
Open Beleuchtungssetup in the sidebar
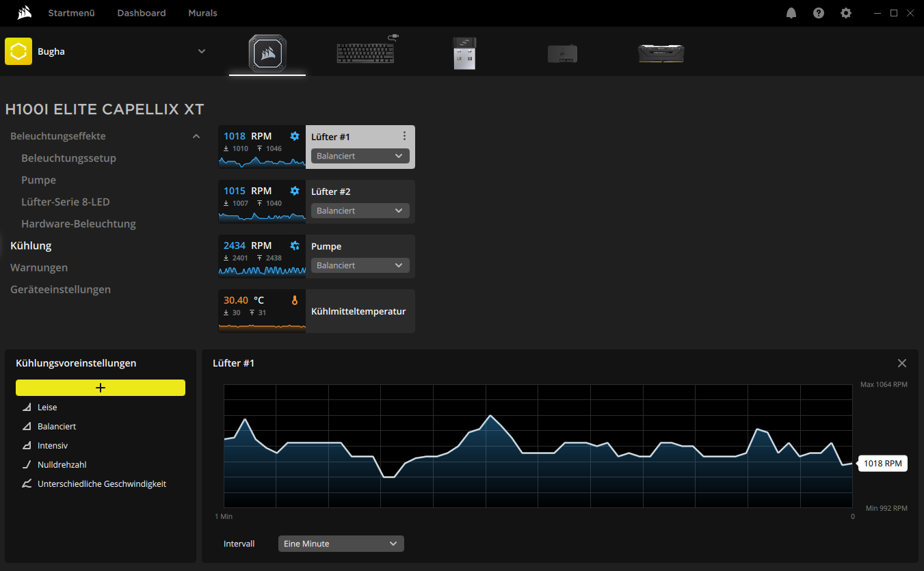[x=68, y=158]
